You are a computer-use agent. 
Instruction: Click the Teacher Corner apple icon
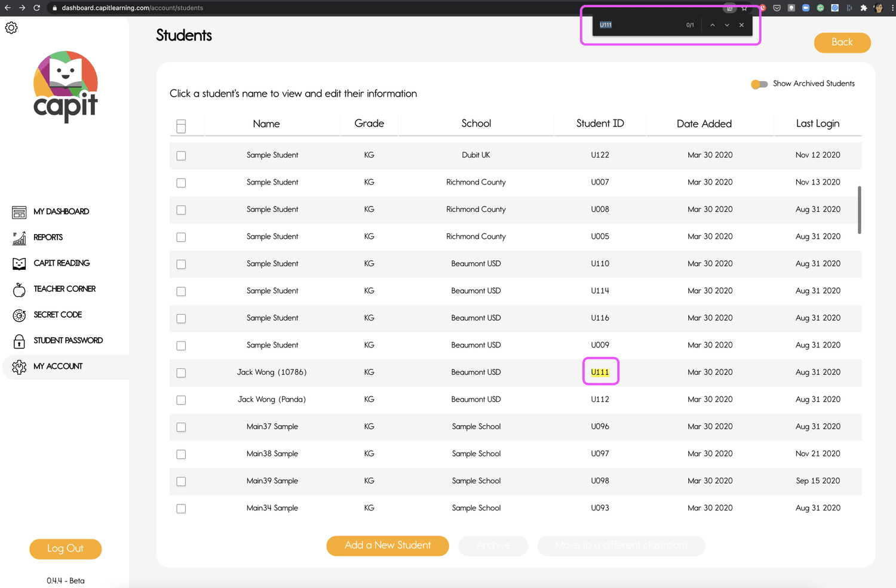(19, 290)
